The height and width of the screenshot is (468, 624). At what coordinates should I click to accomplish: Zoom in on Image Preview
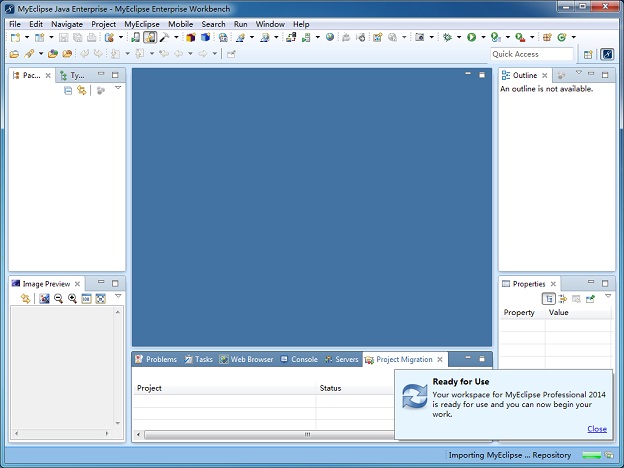72,299
